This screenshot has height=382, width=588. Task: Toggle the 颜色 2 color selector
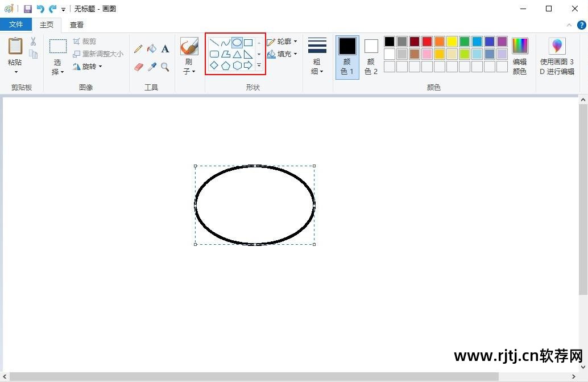pyautogui.click(x=371, y=57)
